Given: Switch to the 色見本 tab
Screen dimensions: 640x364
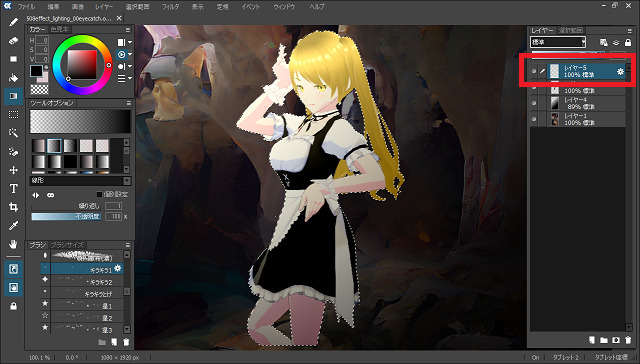Looking at the screenshot, I should click(60, 29).
